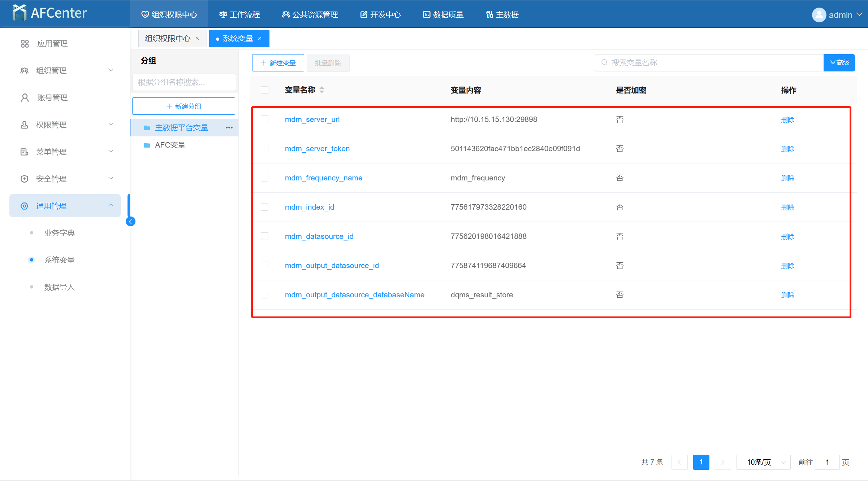The width and height of the screenshot is (868, 481).
Task: Check the mdm_datasource_id row checkbox
Action: pyautogui.click(x=265, y=236)
